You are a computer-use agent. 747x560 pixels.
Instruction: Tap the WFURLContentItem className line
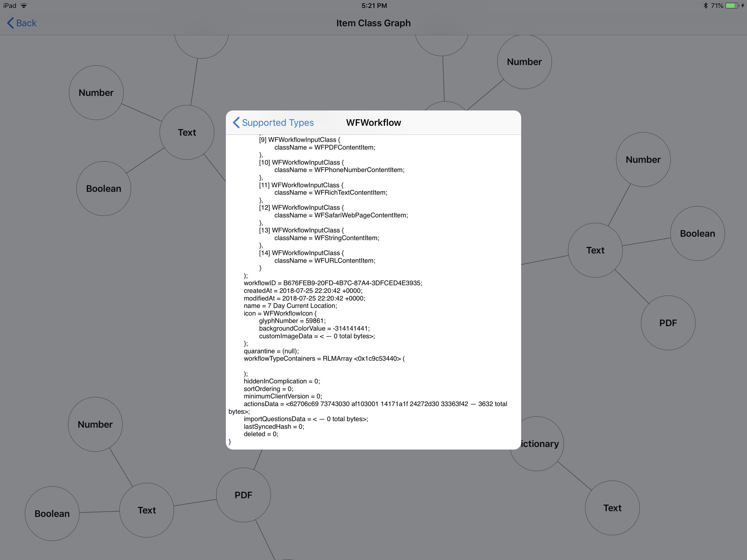[x=325, y=260]
